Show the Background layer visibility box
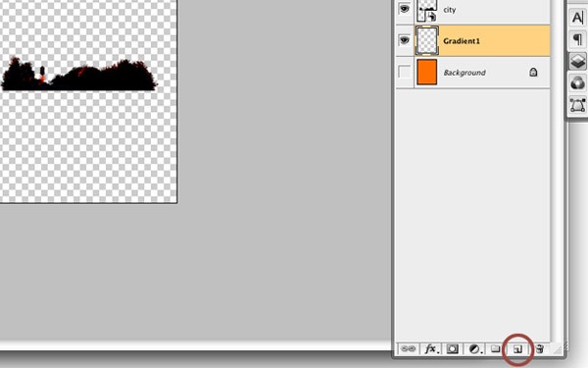The image size is (588, 368). click(404, 72)
